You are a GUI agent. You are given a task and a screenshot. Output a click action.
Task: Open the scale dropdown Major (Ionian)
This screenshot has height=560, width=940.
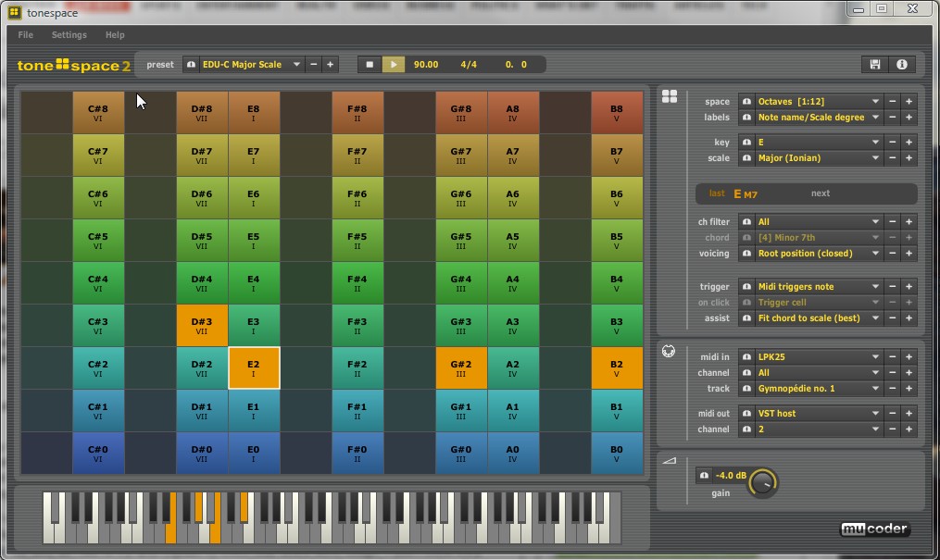[819, 158]
